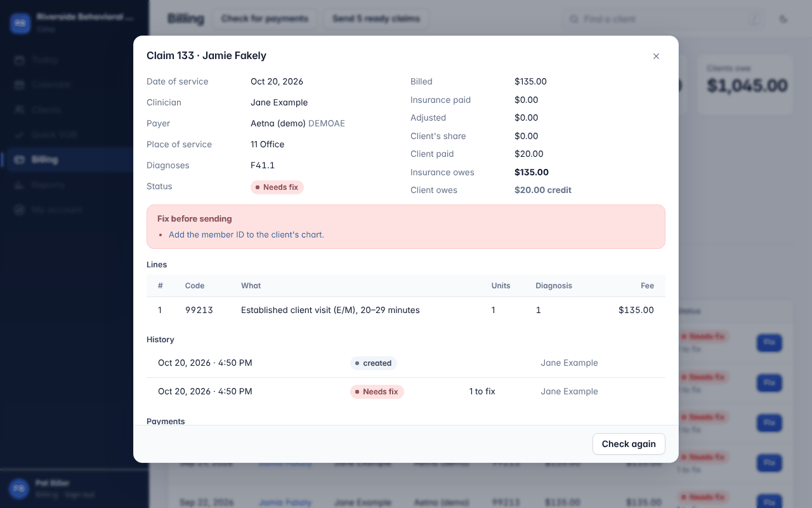The width and height of the screenshot is (812, 508).
Task: Click the created history row timestamp
Action: pyautogui.click(x=205, y=363)
